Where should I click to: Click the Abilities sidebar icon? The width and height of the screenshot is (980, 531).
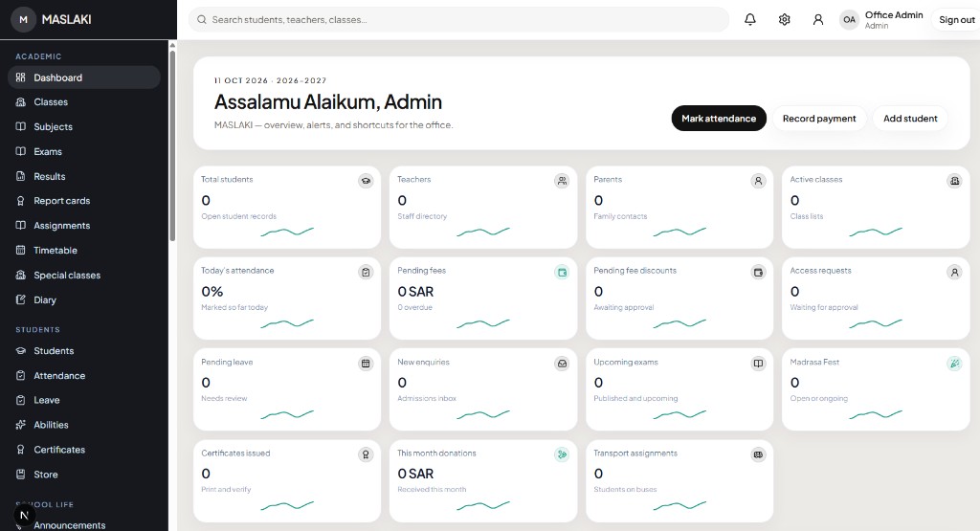pos(21,425)
